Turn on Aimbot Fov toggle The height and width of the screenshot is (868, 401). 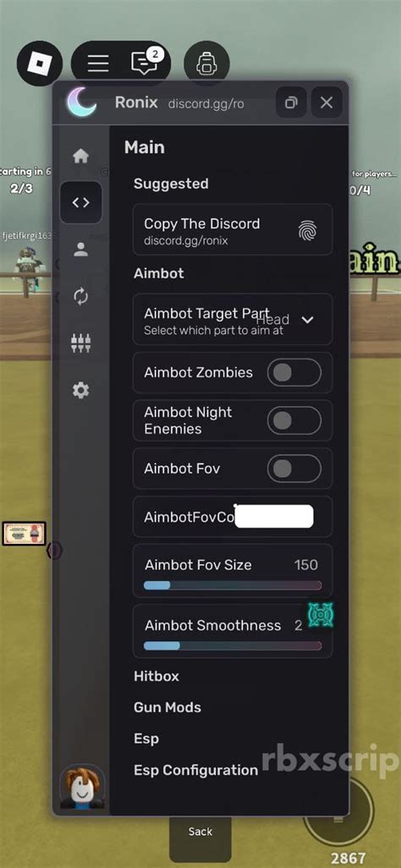click(x=294, y=469)
